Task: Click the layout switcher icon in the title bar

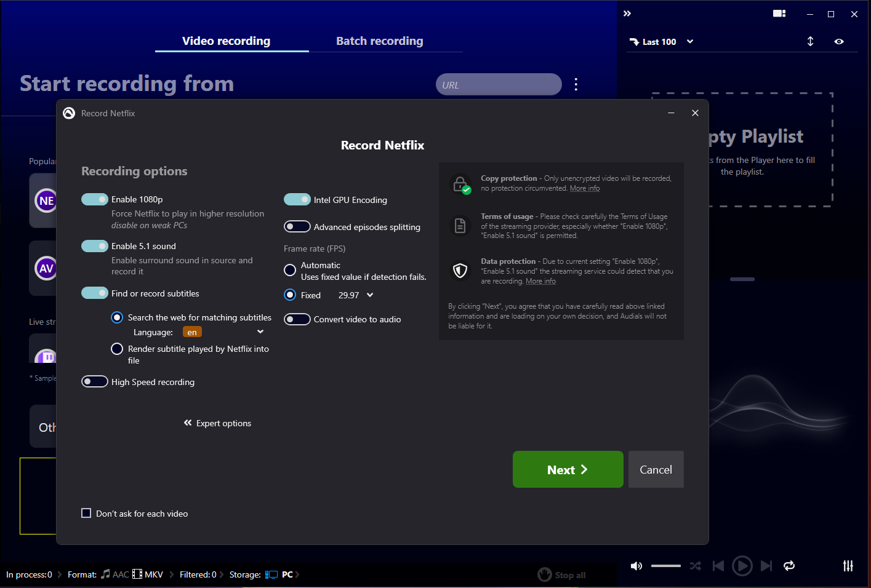Action: pyautogui.click(x=779, y=14)
